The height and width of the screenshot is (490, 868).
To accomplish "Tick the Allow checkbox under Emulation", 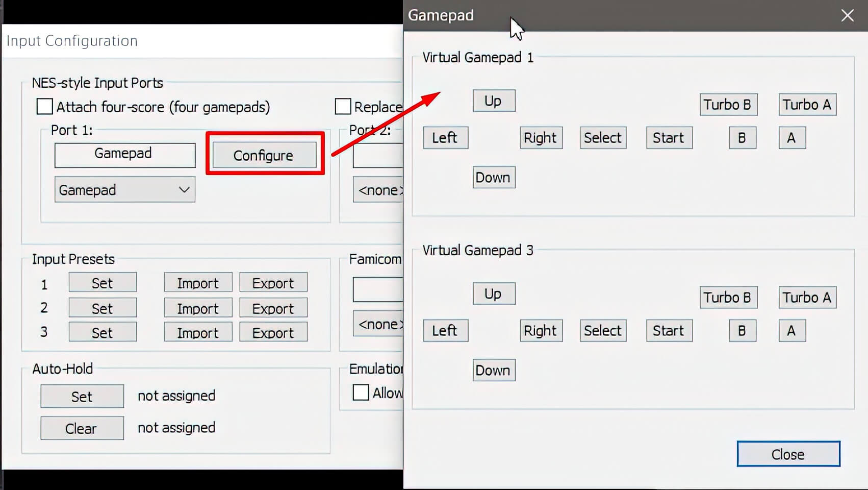I will coord(361,393).
